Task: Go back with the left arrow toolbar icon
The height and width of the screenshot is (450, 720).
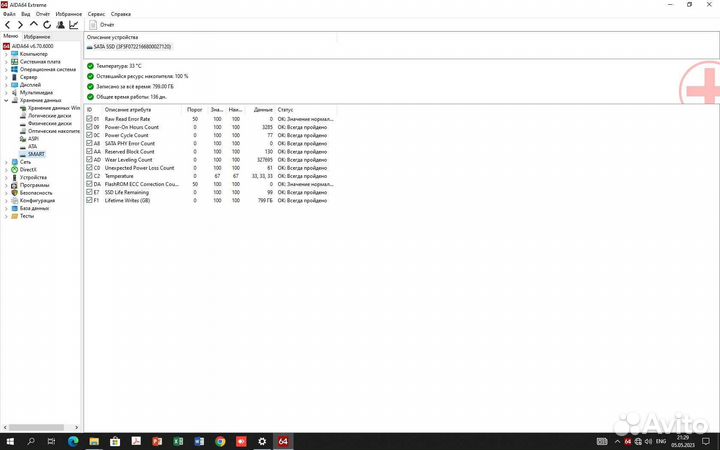Action: [x=7, y=25]
